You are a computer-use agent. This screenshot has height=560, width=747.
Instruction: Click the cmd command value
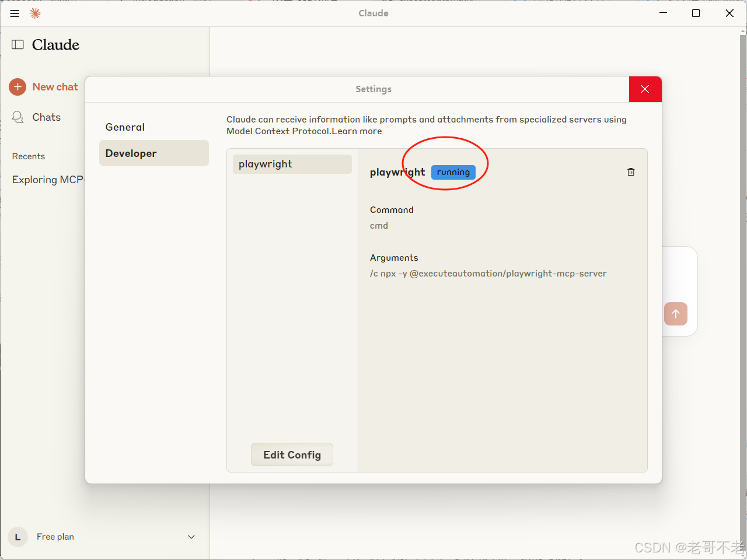pos(379,226)
